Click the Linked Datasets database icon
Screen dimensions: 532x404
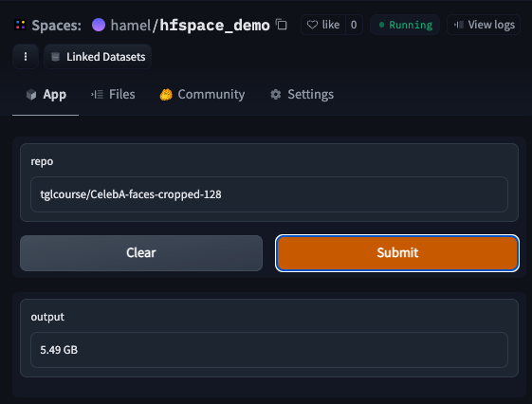55,57
